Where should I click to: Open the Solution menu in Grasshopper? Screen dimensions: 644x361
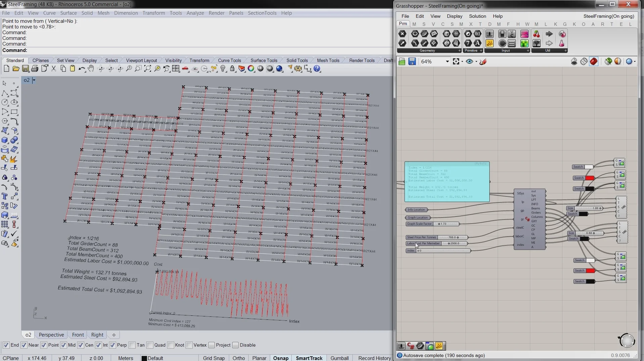click(477, 16)
